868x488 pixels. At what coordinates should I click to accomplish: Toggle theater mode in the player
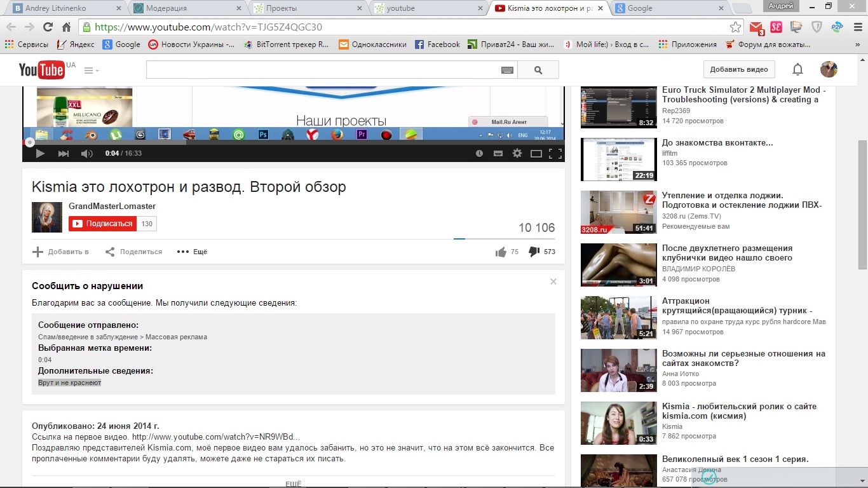(x=536, y=153)
